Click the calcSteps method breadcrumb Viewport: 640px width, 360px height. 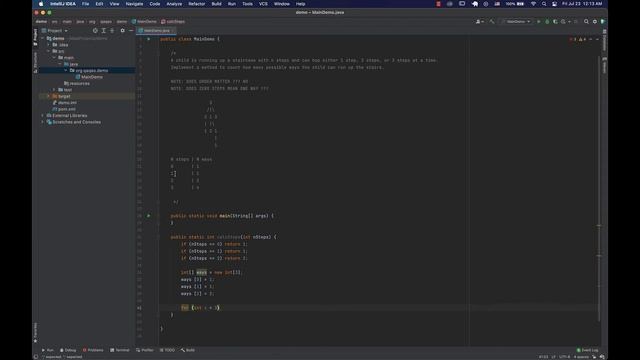173,22
